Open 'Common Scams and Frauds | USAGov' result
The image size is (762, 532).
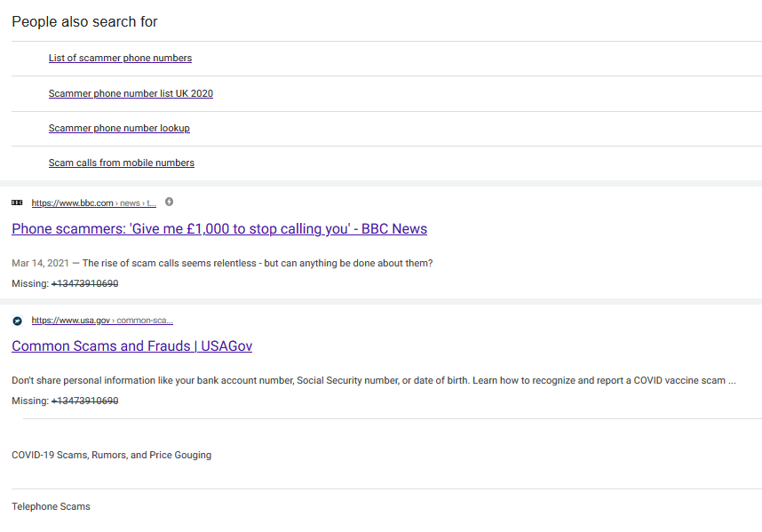click(x=131, y=345)
